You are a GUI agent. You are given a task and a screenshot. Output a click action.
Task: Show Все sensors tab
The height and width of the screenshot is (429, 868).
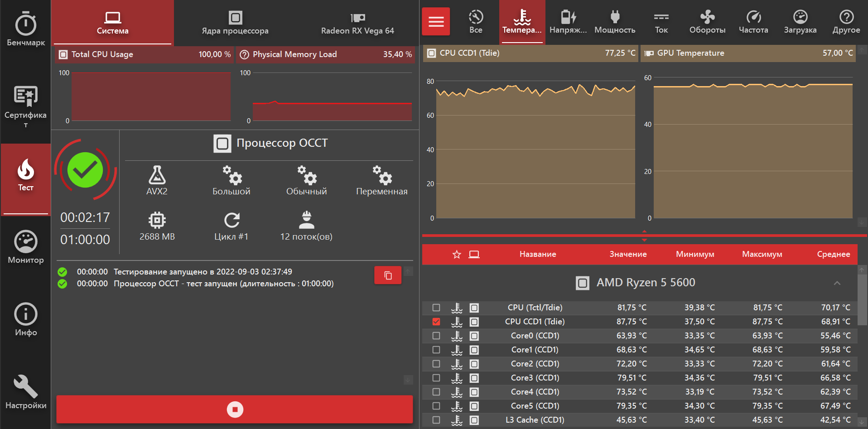[476, 22]
